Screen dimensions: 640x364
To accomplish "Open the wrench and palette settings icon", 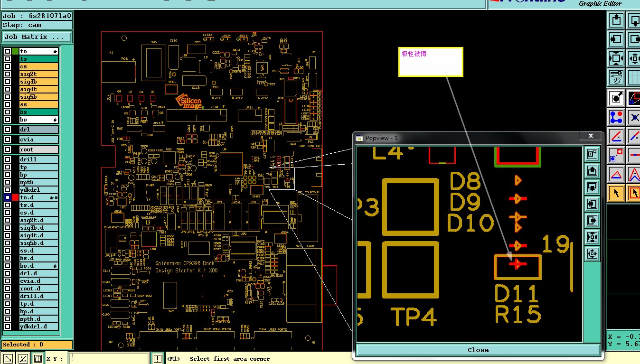I will 616,76.
